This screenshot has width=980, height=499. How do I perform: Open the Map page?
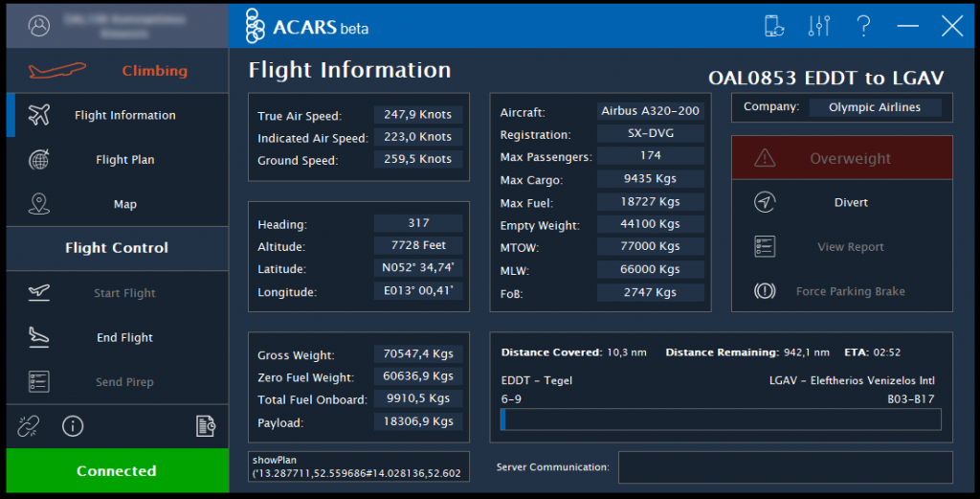(x=118, y=204)
